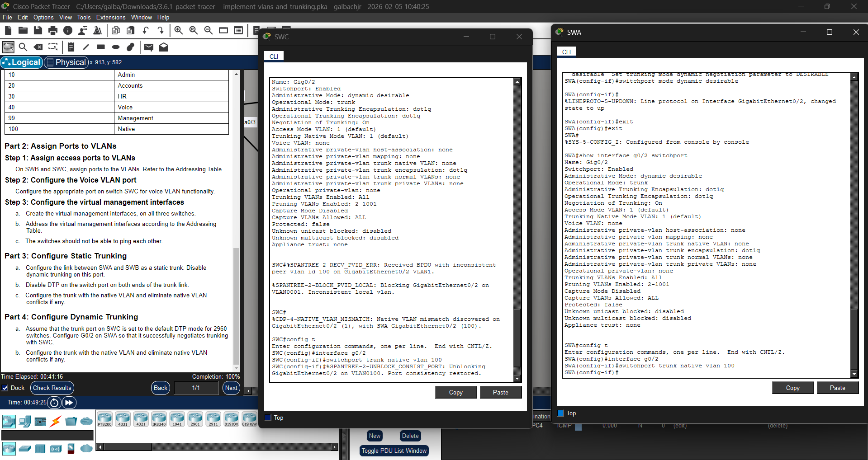Image resolution: width=868 pixels, height=460 pixels.
Task: Open network information with the info icon
Action: coord(68,30)
